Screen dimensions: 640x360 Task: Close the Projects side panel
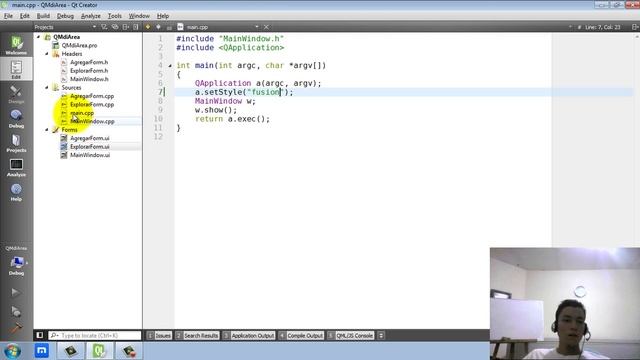click(136, 27)
